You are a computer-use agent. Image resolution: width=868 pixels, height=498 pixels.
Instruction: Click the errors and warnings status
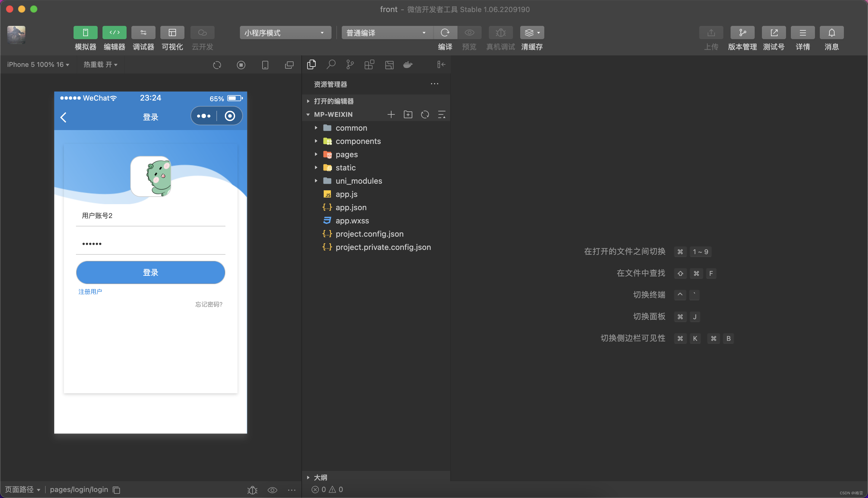click(x=327, y=490)
